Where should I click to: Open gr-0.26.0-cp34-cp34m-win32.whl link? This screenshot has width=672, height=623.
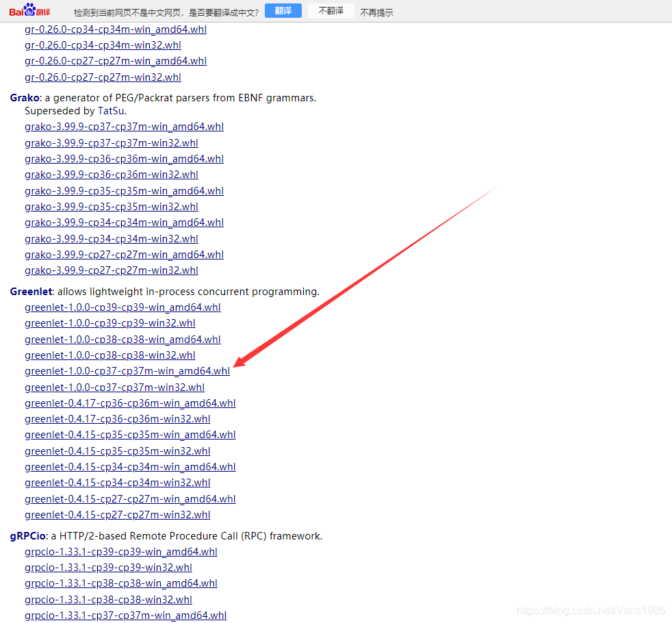click(x=103, y=45)
